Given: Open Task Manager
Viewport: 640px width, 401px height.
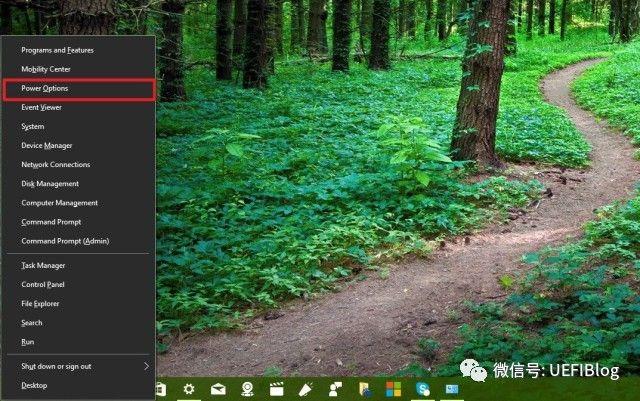Looking at the screenshot, I should [x=78, y=265].
